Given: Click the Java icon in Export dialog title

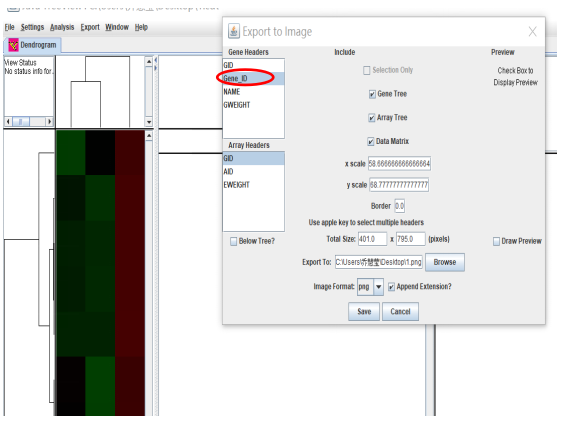Looking at the screenshot, I should pos(234,31).
